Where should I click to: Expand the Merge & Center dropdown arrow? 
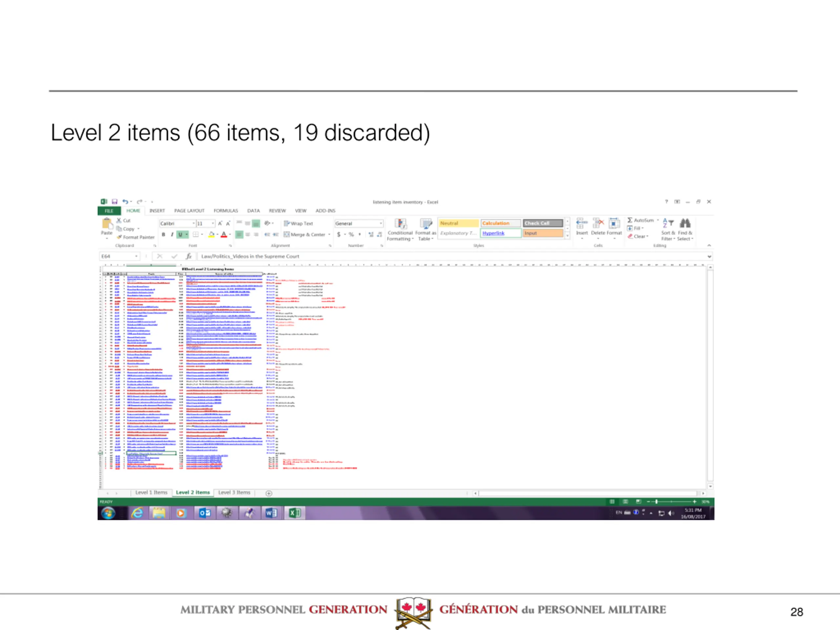click(x=329, y=235)
